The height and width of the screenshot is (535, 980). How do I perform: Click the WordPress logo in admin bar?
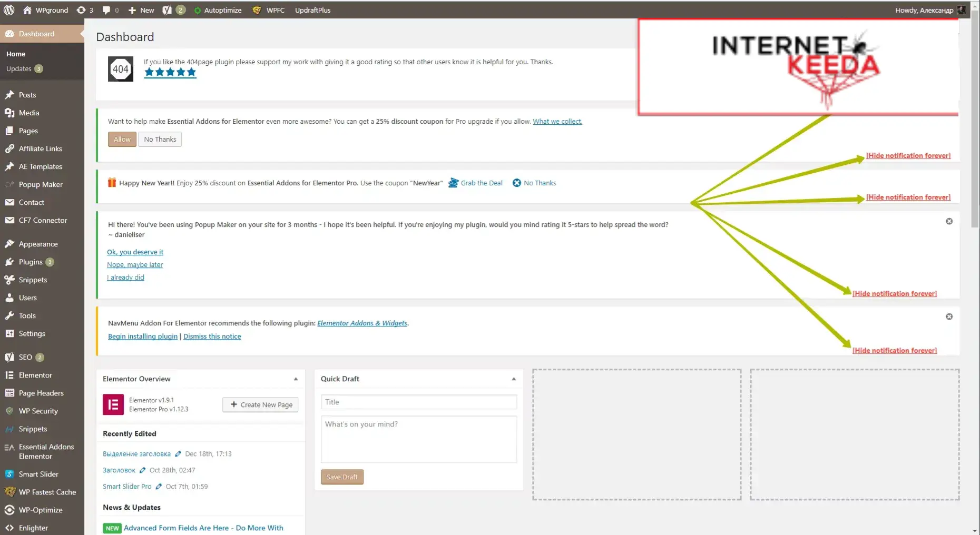(x=9, y=10)
